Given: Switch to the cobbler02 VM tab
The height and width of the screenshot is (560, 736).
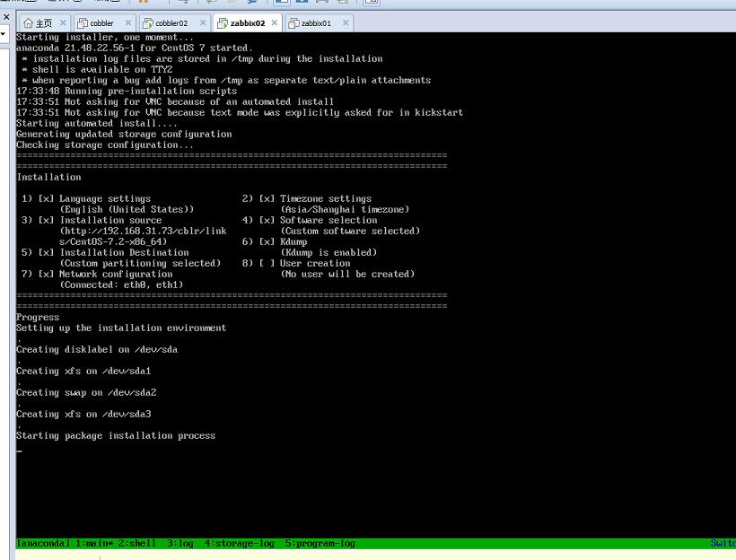Looking at the screenshot, I should point(171,23).
